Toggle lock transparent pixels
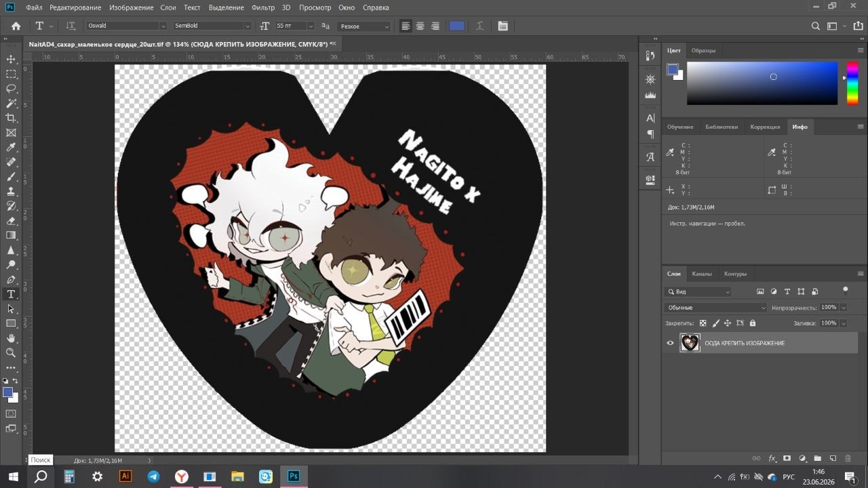 click(x=703, y=323)
